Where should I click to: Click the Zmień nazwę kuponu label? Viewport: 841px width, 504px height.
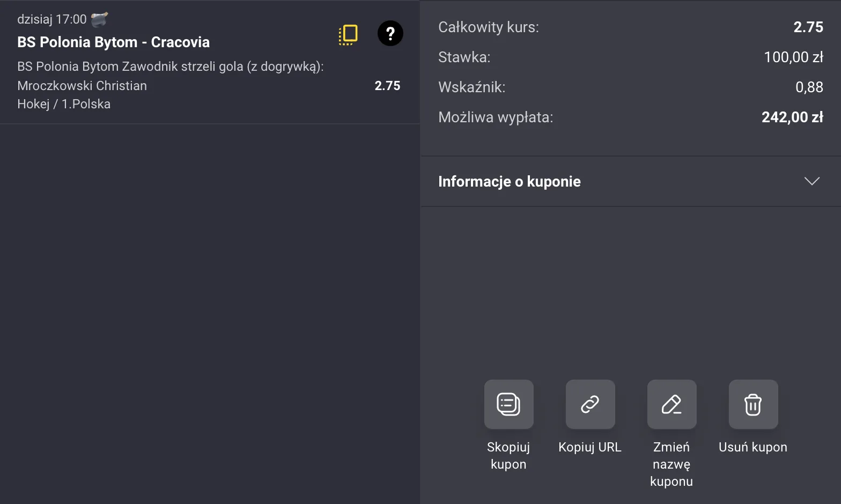coord(671,464)
